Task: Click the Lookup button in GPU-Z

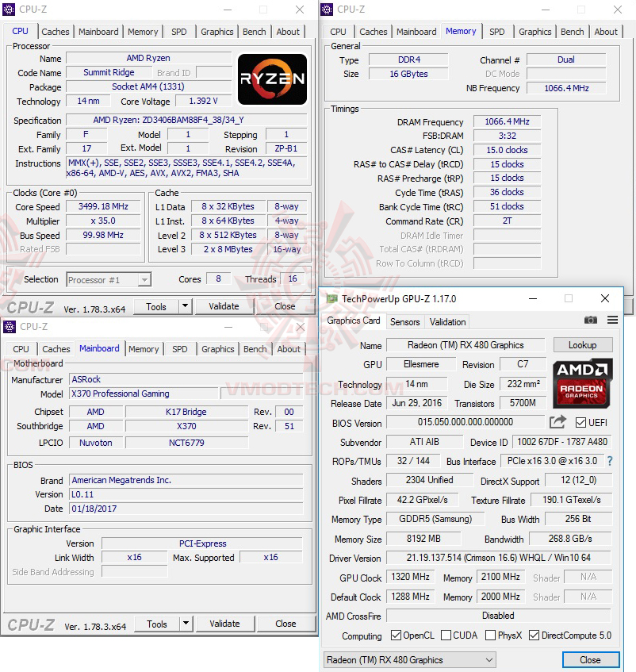Action: pos(583,344)
